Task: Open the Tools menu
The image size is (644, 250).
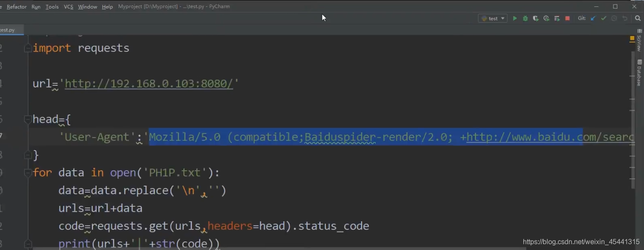Action: click(x=52, y=7)
